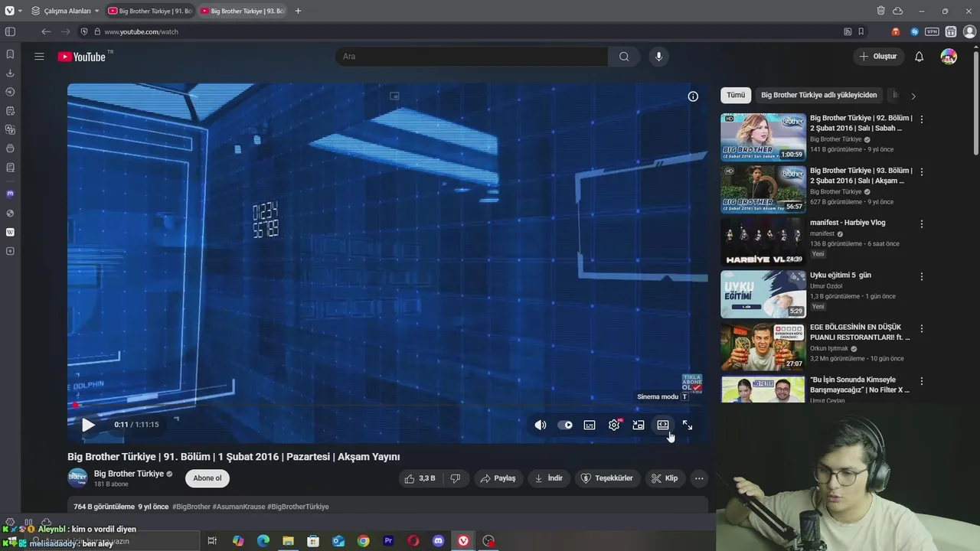Open options for 92. Bölüm video
Image resolution: width=980 pixels, height=551 pixels.
(x=922, y=119)
